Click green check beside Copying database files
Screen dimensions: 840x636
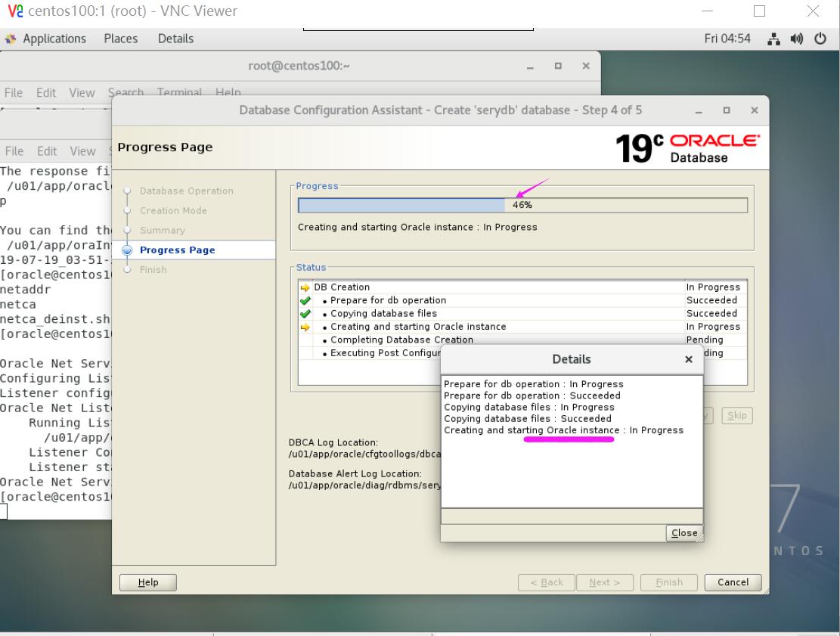[x=305, y=314]
